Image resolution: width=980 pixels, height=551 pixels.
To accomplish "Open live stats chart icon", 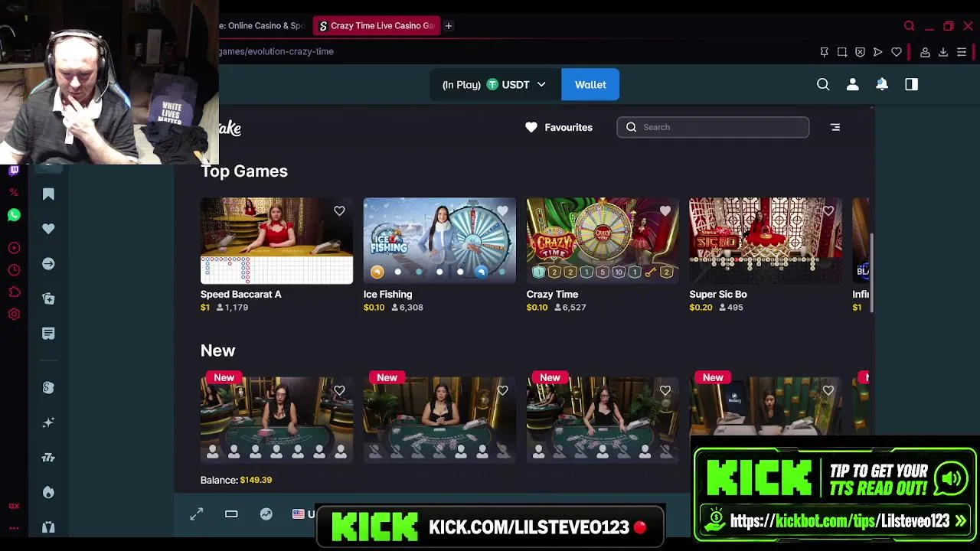I will click(x=266, y=514).
